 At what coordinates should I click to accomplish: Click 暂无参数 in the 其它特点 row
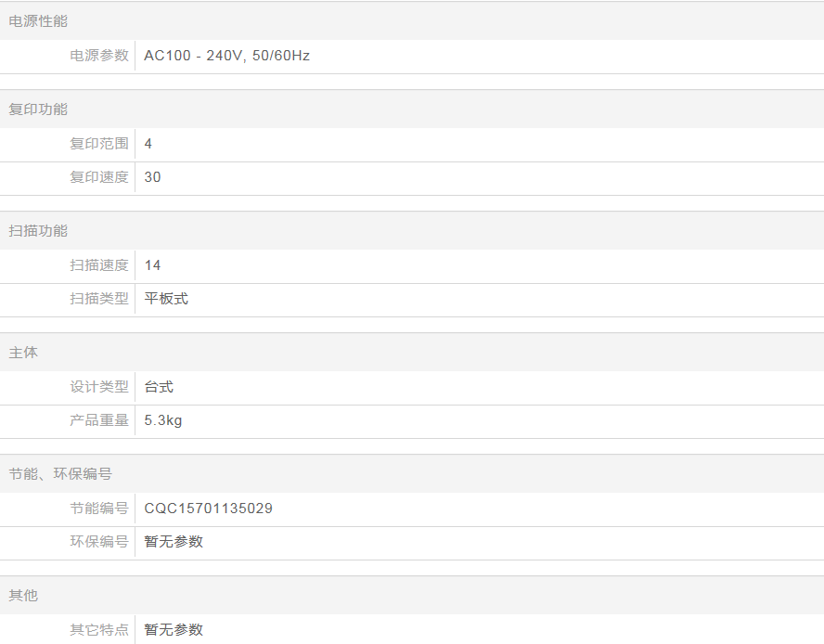[x=174, y=630]
